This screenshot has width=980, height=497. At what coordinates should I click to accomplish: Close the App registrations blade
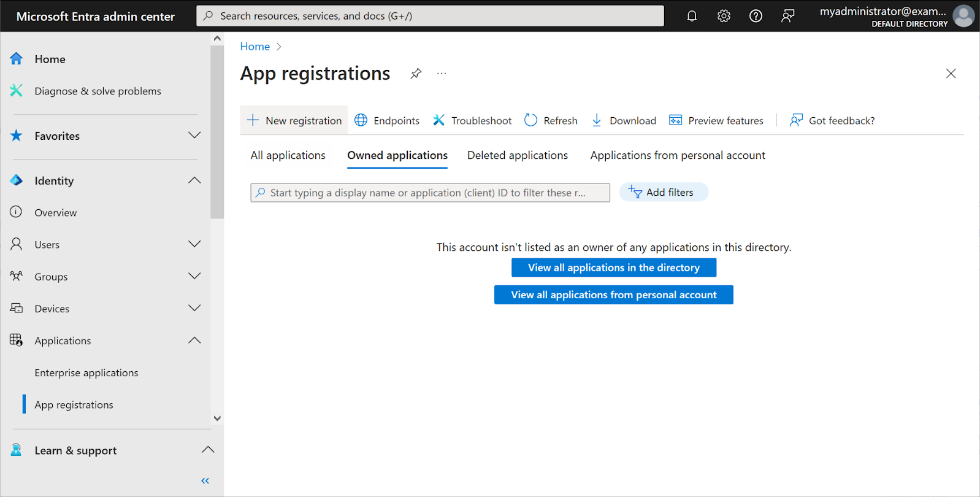click(951, 74)
